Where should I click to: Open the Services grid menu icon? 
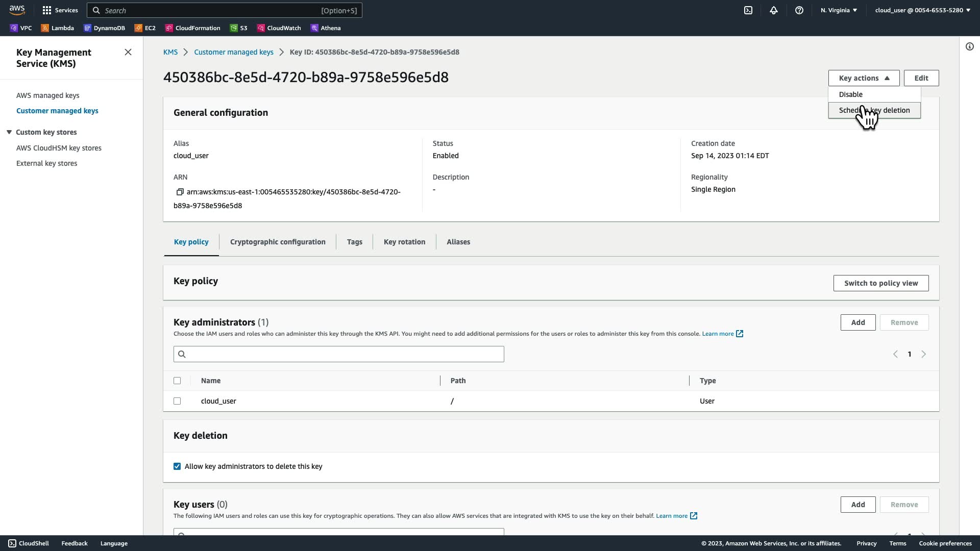(x=47, y=10)
